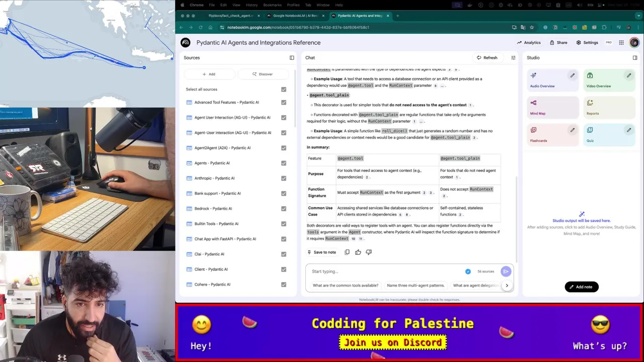Open a new browser tab
The image size is (644, 362).
(397, 16)
